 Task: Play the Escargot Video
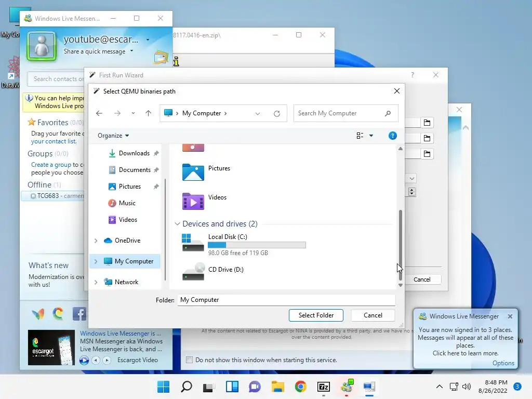pyautogui.click(x=84, y=361)
